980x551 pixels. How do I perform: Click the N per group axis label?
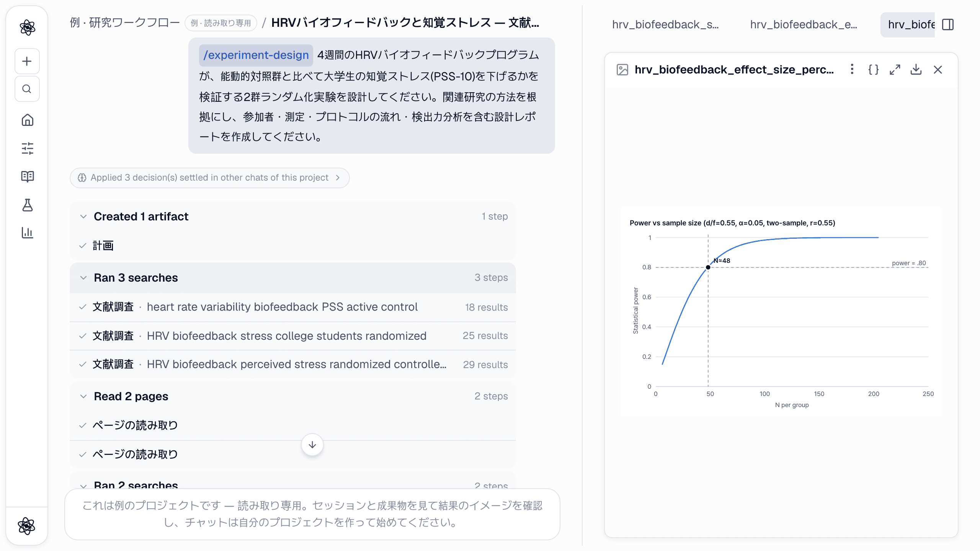click(792, 405)
